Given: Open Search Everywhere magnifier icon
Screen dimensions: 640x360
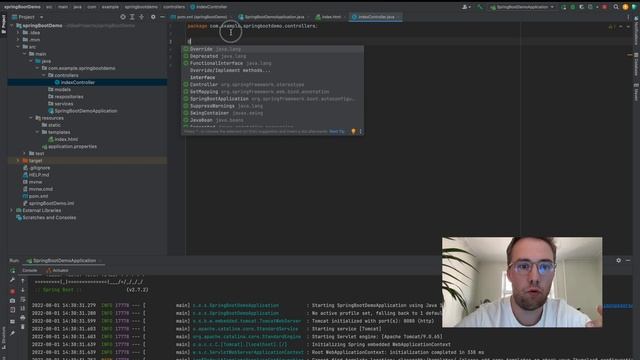Looking at the screenshot, I should [616, 7].
